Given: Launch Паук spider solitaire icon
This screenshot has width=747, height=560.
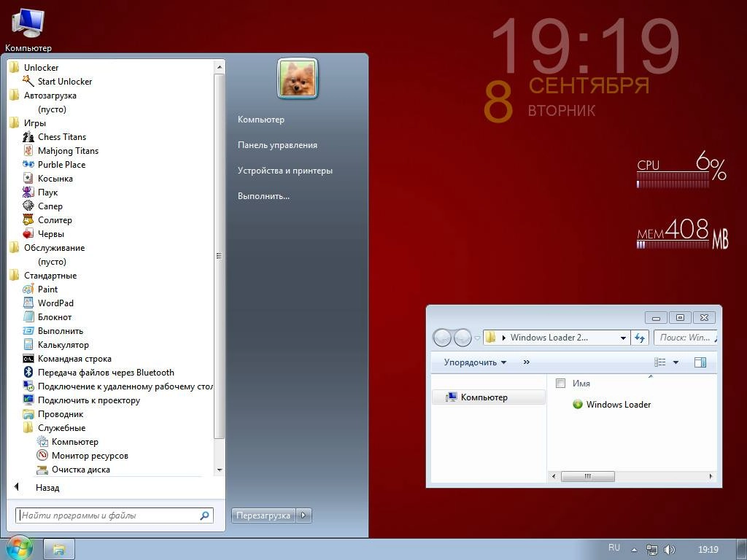Looking at the screenshot, I should click(28, 192).
